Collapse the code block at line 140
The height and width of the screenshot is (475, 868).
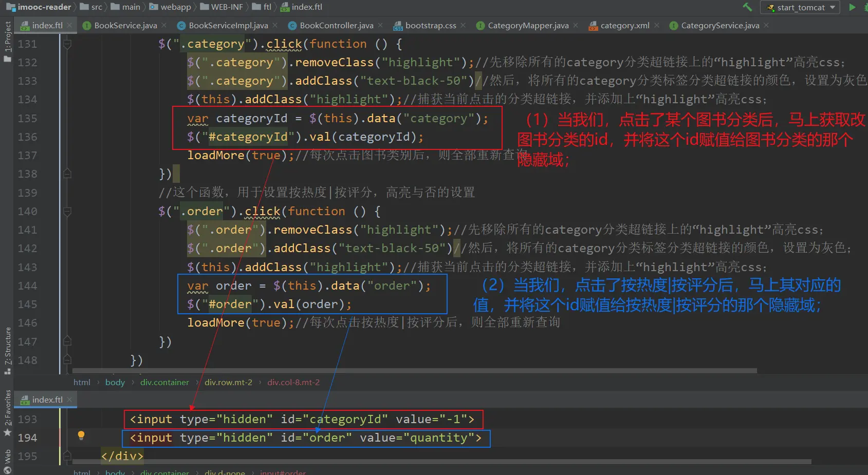(67, 212)
